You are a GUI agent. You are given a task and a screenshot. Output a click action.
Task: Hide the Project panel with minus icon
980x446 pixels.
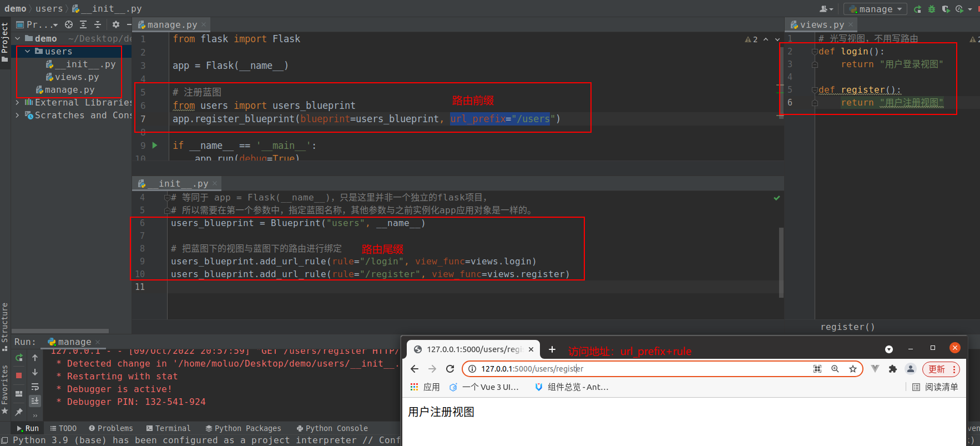click(x=129, y=24)
